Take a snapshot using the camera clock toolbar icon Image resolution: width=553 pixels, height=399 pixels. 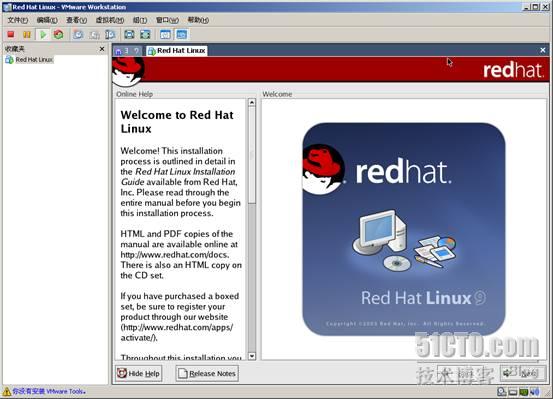coord(78,35)
